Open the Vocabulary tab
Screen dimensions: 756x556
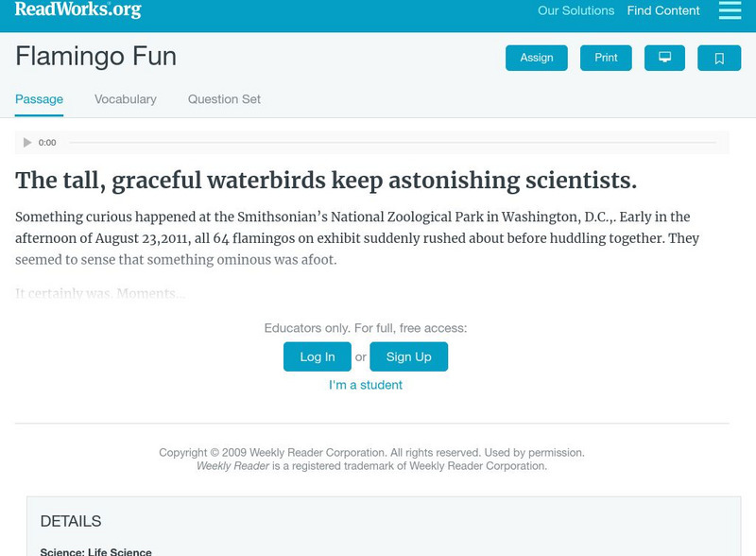(x=126, y=99)
